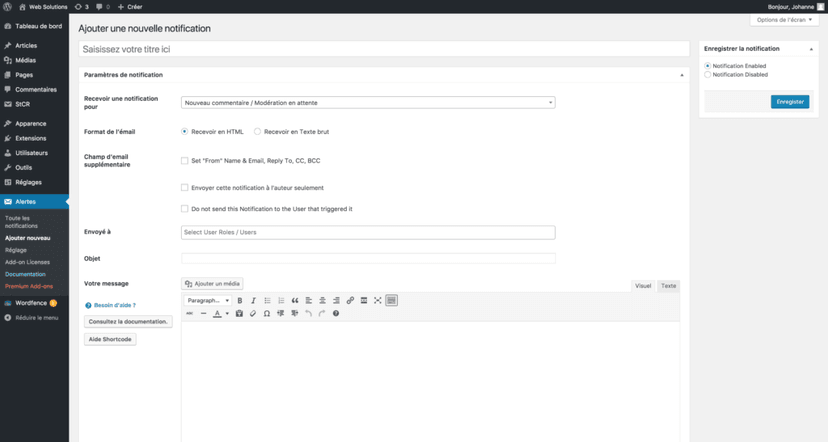Screen dimensions: 828x442
Task: Open the Paragraph format dropdown
Action: click(x=208, y=300)
